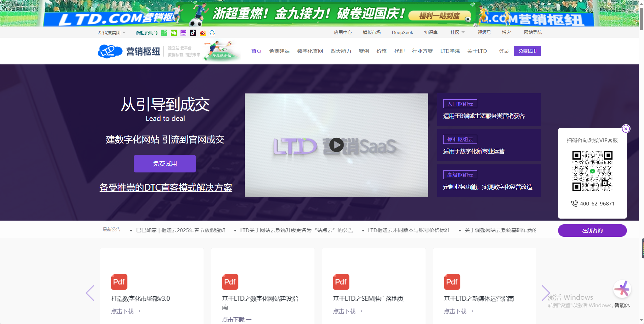Viewport: 644px width, 324px height.
Task: Click the LTD cloud logo
Action: 110,51
